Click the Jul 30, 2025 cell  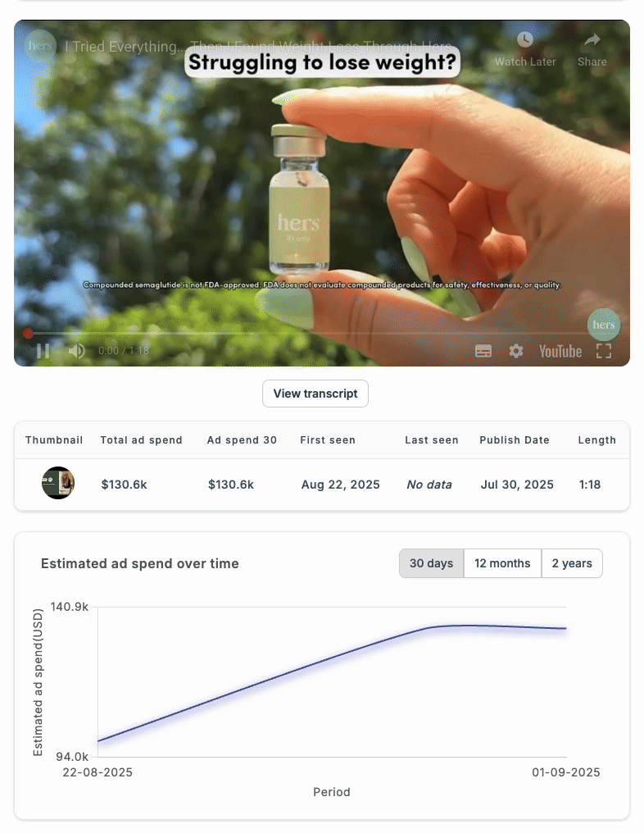tap(517, 485)
